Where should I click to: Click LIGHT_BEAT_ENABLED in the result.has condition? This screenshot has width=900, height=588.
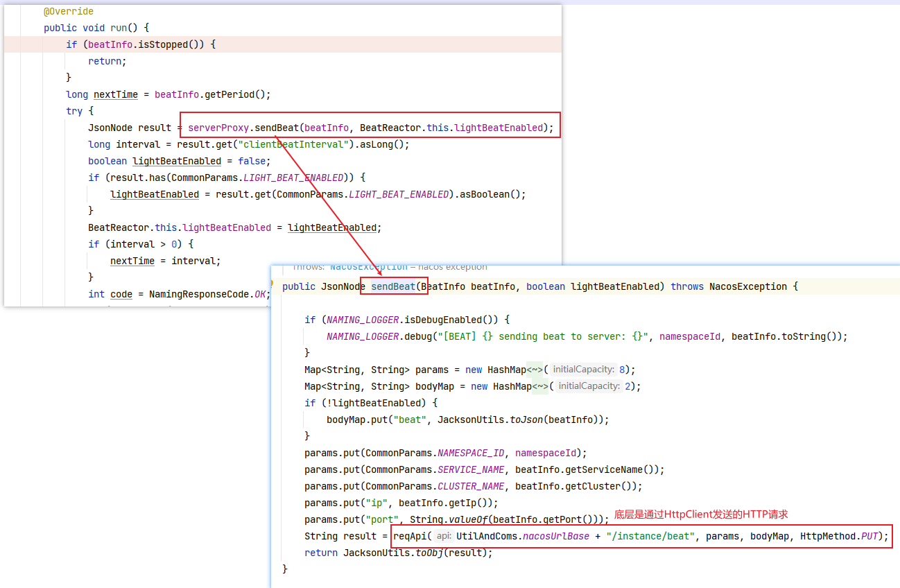(293, 178)
